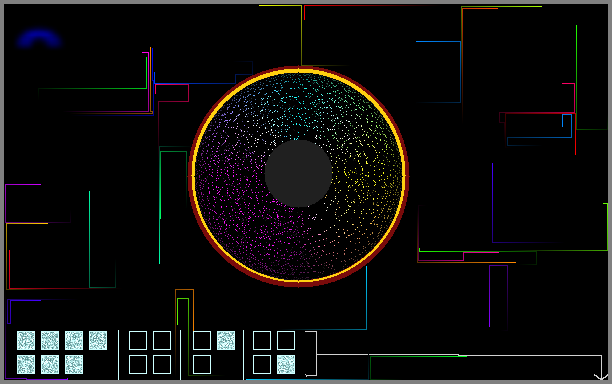
Task: Enable the top-left empty square of fourth group
Action: [262, 340]
